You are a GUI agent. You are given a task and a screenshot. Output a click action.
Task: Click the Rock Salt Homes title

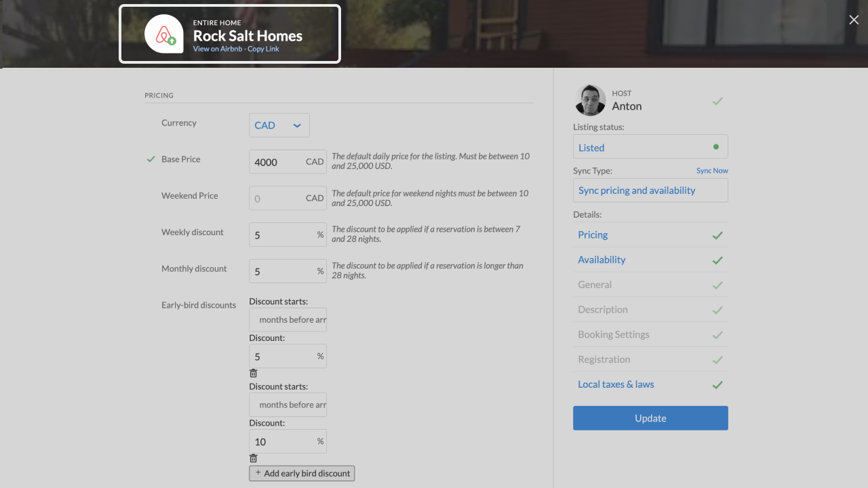248,36
